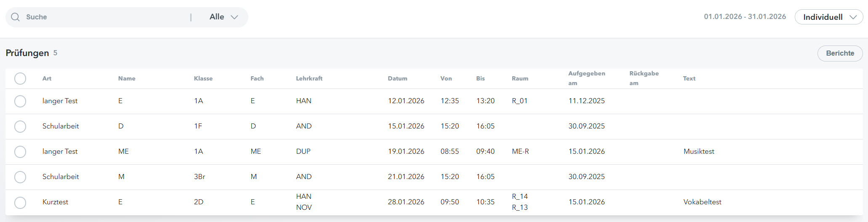Image resolution: width=868 pixels, height=222 pixels.
Task: Click the Aufgegeben am column header
Action: click(586, 78)
